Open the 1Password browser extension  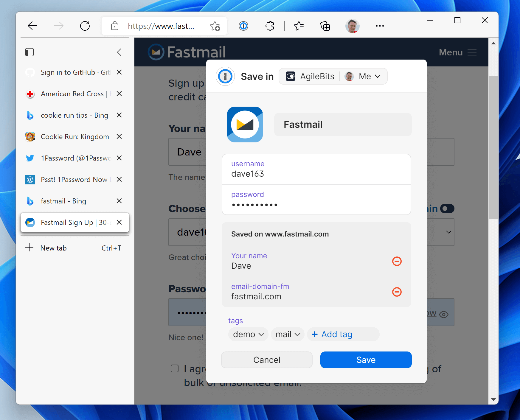point(243,26)
